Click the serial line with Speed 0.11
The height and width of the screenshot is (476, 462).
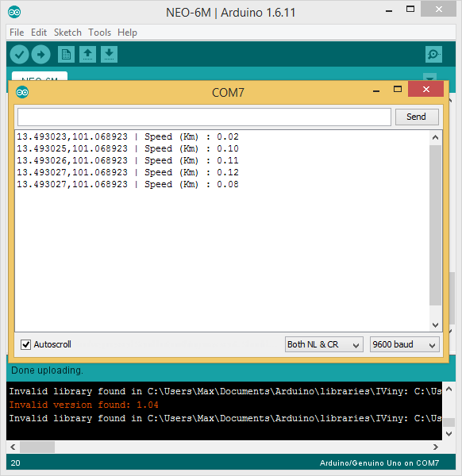(x=128, y=160)
